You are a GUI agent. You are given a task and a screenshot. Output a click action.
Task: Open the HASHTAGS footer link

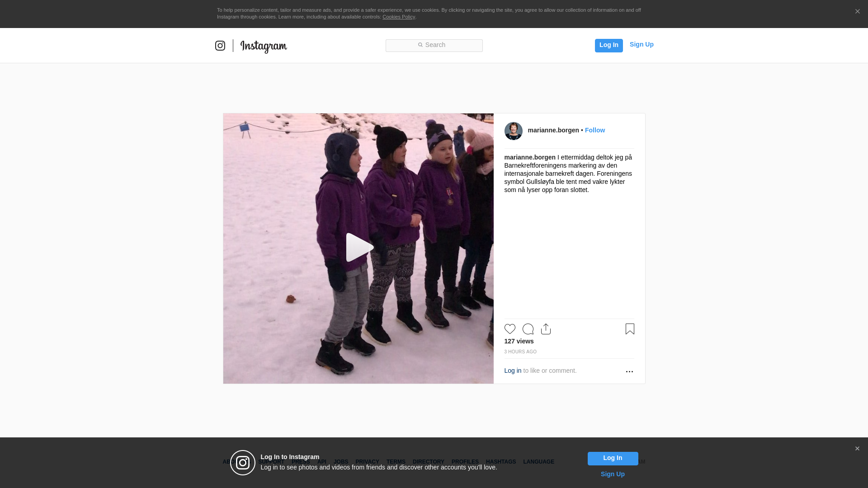[501, 462]
